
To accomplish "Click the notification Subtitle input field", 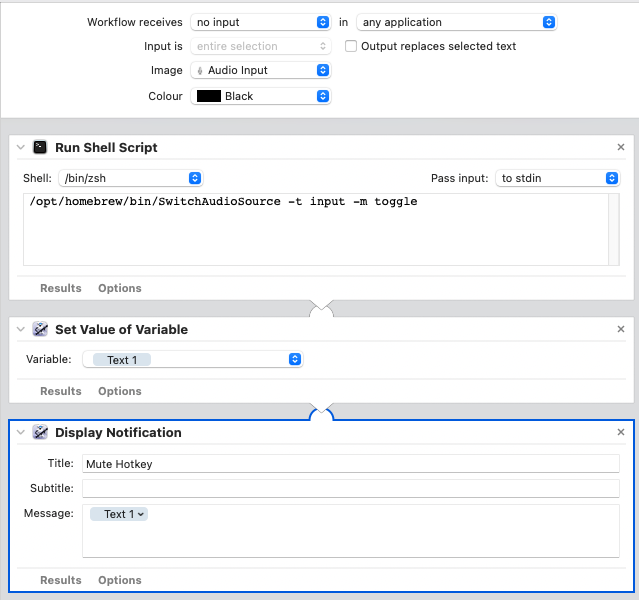I will (350, 488).
